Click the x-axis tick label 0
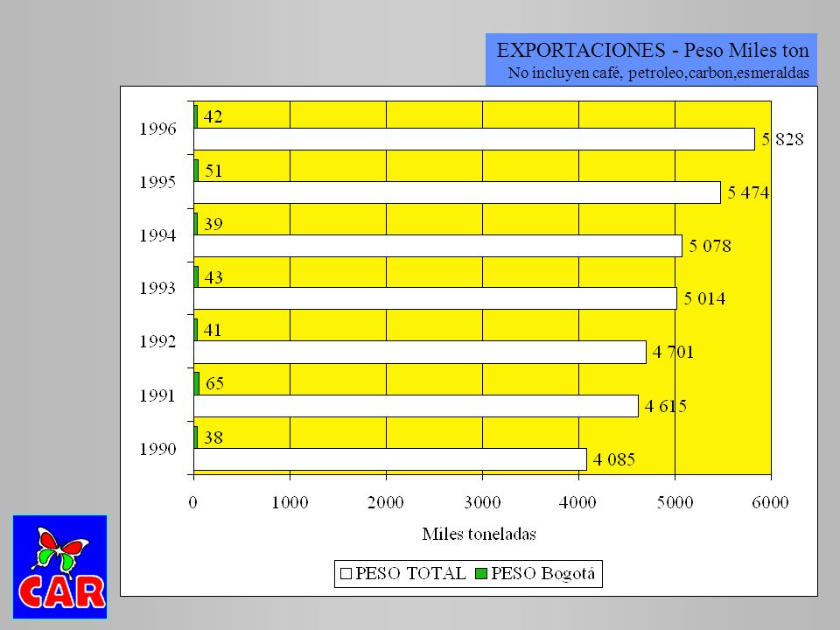Screen dimensions: 840x630 click(x=192, y=502)
